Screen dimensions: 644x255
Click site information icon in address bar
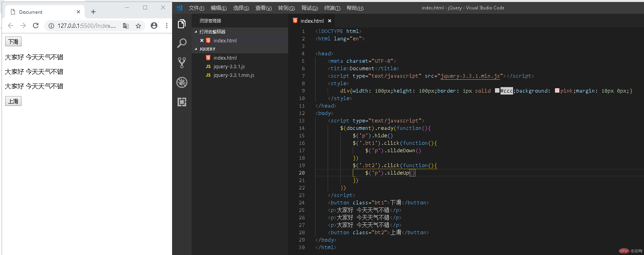pos(51,25)
